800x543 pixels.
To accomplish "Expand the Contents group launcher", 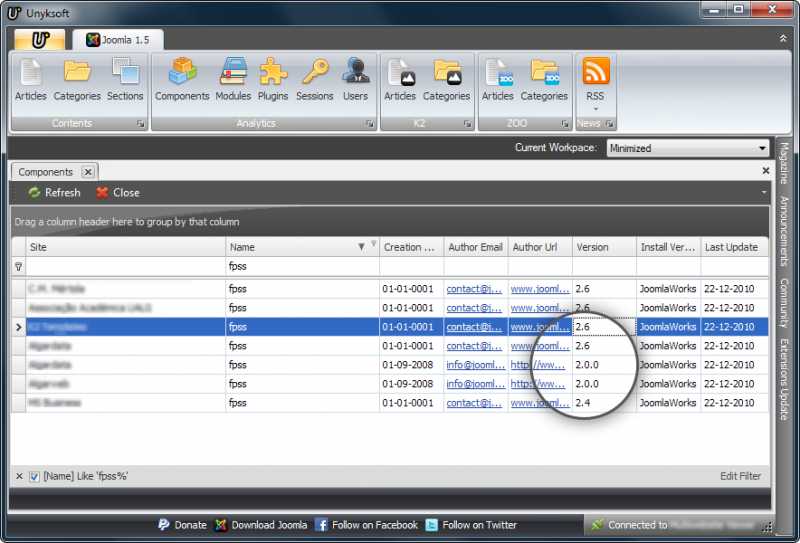I will point(140,124).
